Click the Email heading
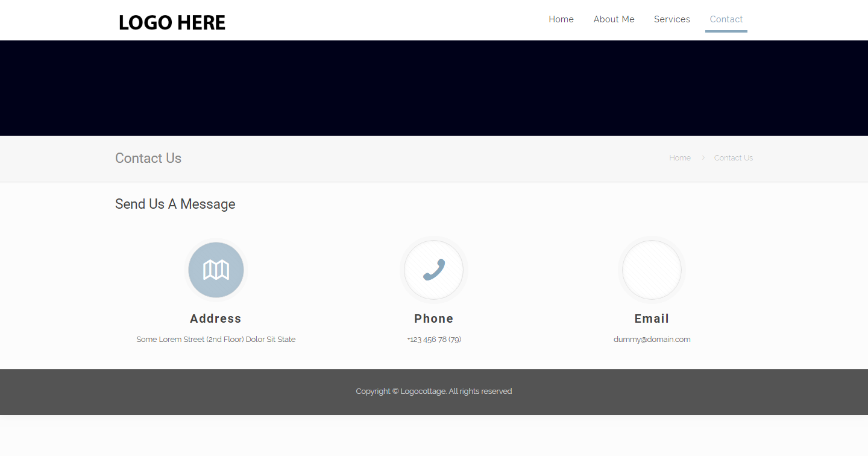 [652, 318]
